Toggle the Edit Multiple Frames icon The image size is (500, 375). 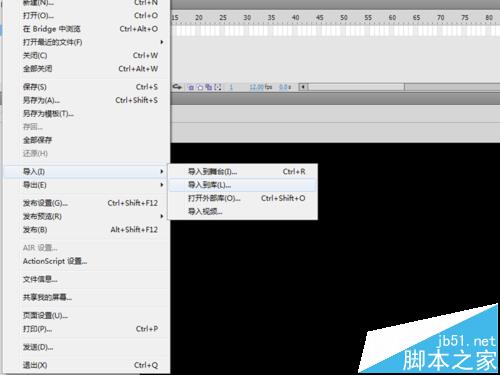point(208,87)
